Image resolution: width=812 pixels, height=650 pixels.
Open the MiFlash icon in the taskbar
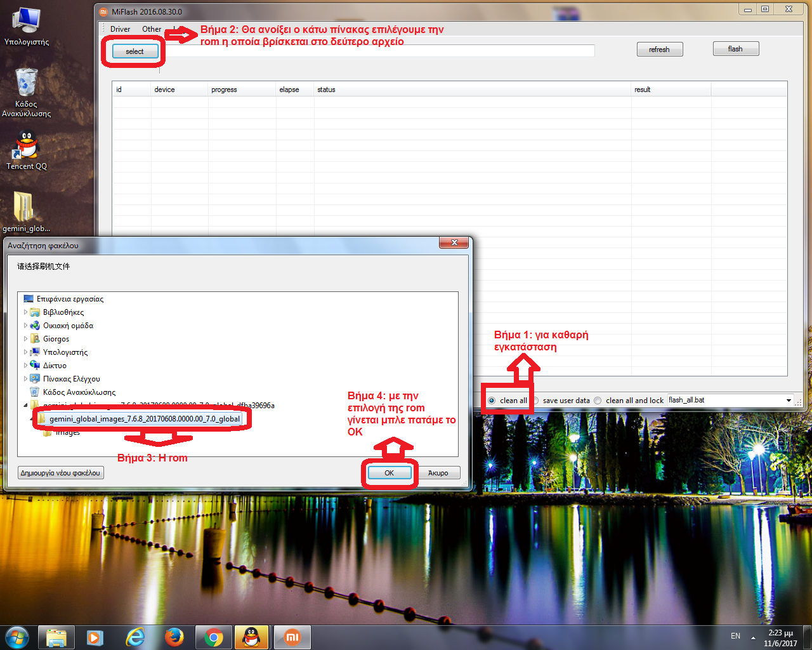pyautogui.click(x=292, y=637)
